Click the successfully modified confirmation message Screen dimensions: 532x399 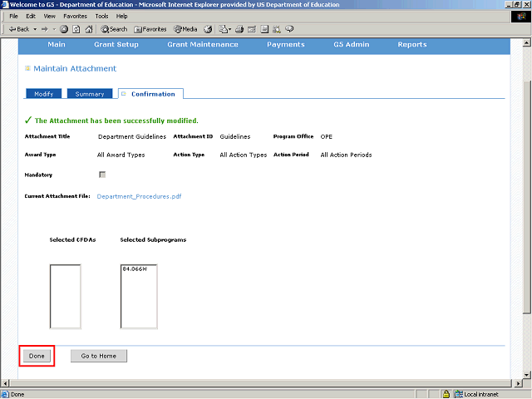[x=116, y=121]
